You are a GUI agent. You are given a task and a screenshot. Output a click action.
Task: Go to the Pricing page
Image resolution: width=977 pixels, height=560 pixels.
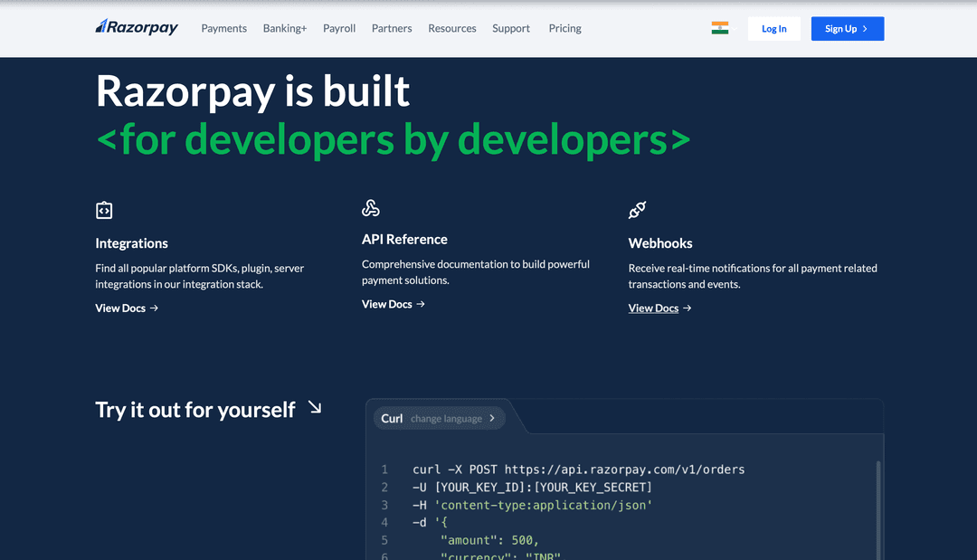coord(564,29)
